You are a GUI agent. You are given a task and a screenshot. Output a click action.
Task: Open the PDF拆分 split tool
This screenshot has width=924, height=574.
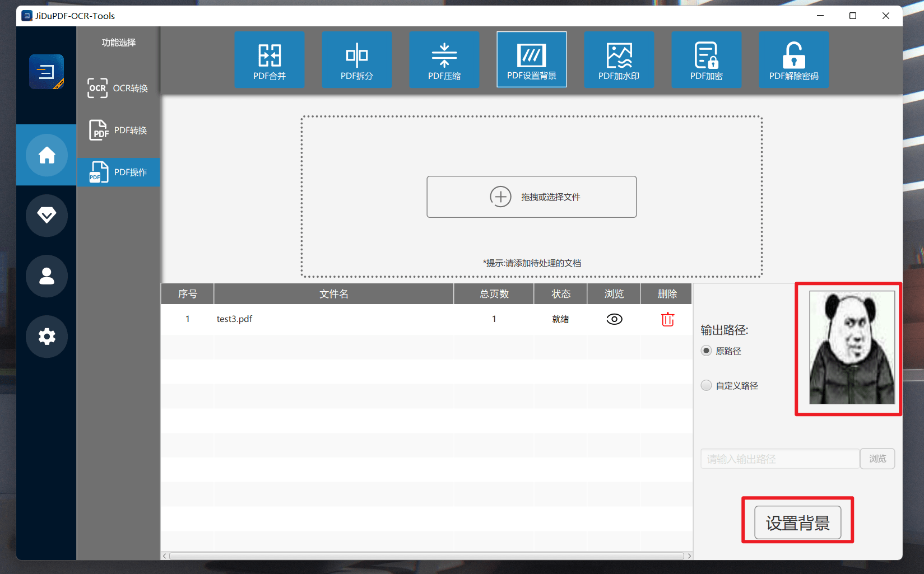pyautogui.click(x=357, y=59)
